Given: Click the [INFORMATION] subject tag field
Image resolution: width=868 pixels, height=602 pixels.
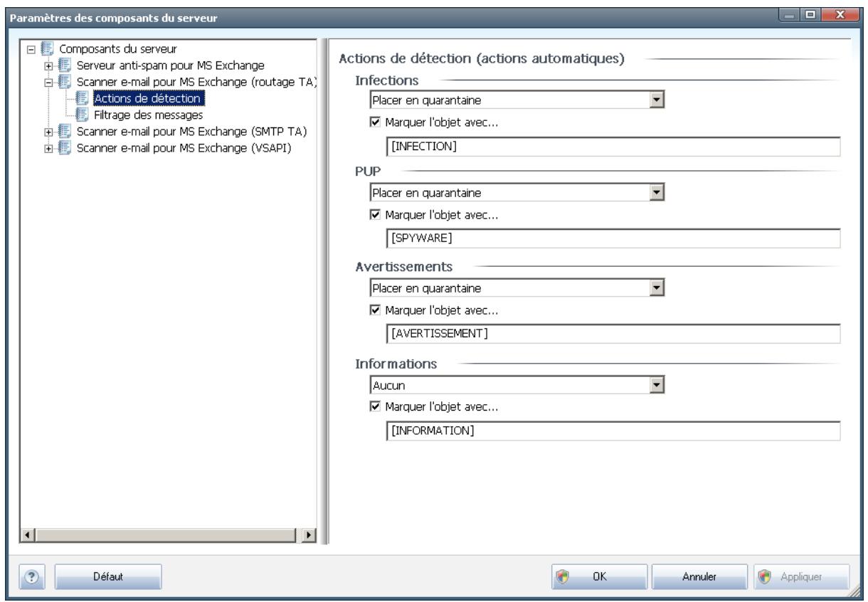Looking at the screenshot, I should 613,431.
